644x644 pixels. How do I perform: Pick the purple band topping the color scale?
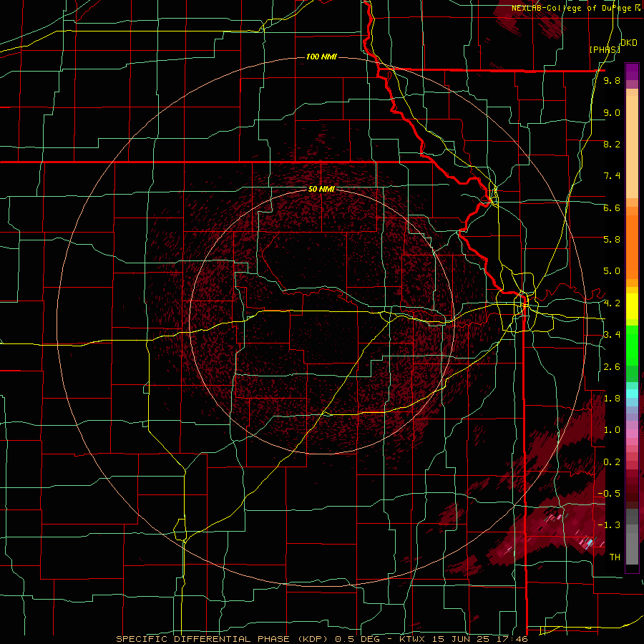click(632, 72)
